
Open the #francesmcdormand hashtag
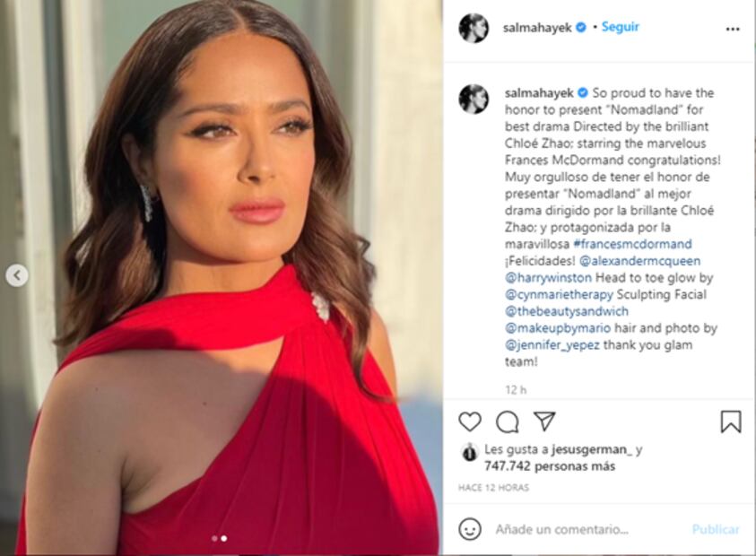pos(632,244)
